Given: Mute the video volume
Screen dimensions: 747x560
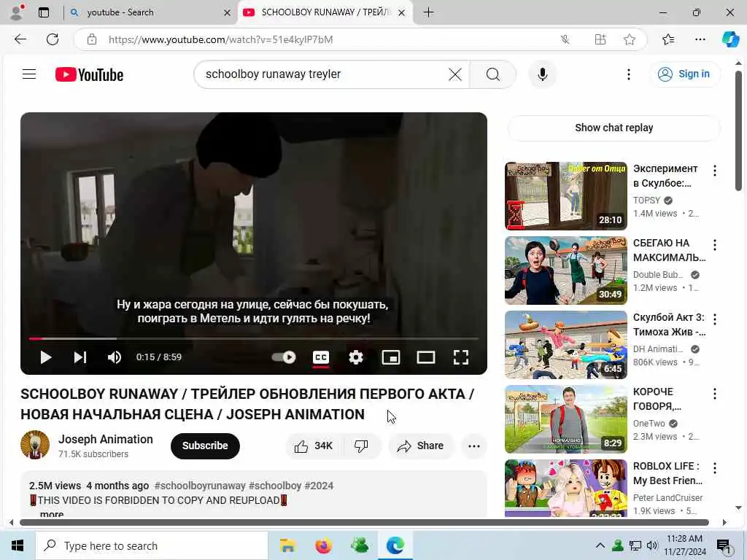Looking at the screenshot, I should [115, 357].
